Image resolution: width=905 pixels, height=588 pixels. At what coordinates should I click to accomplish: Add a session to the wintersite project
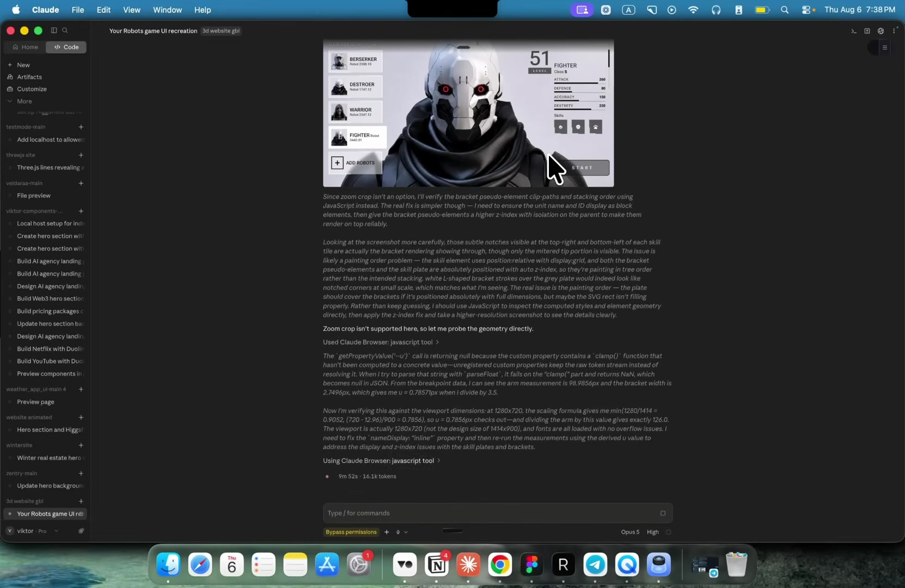(81, 445)
